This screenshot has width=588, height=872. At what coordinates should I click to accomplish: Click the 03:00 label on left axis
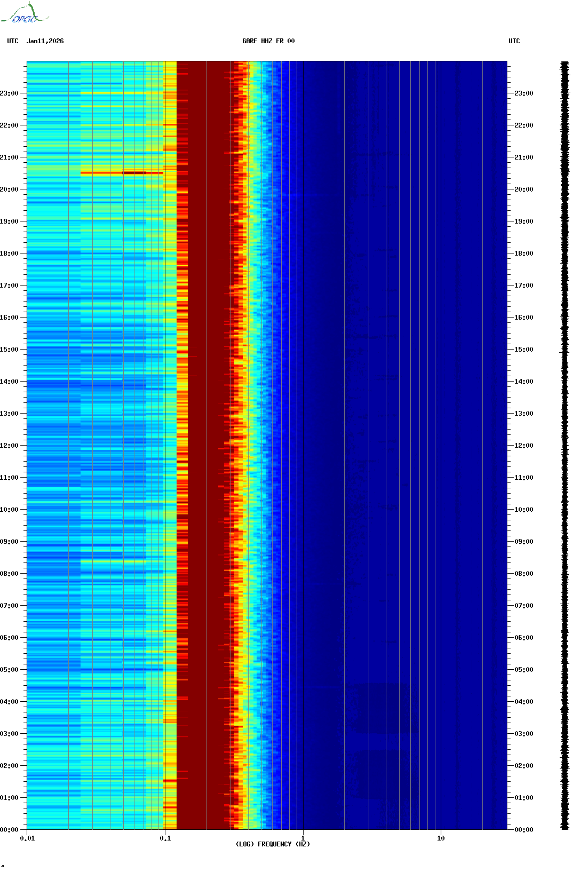click(x=10, y=734)
